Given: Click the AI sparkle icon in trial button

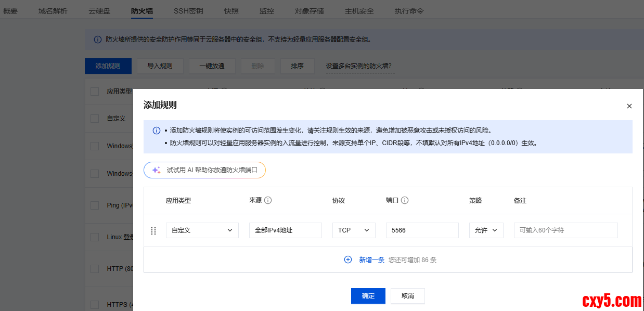Looking at the screenshot, I should pyautogui.click(x=156, y=170).
